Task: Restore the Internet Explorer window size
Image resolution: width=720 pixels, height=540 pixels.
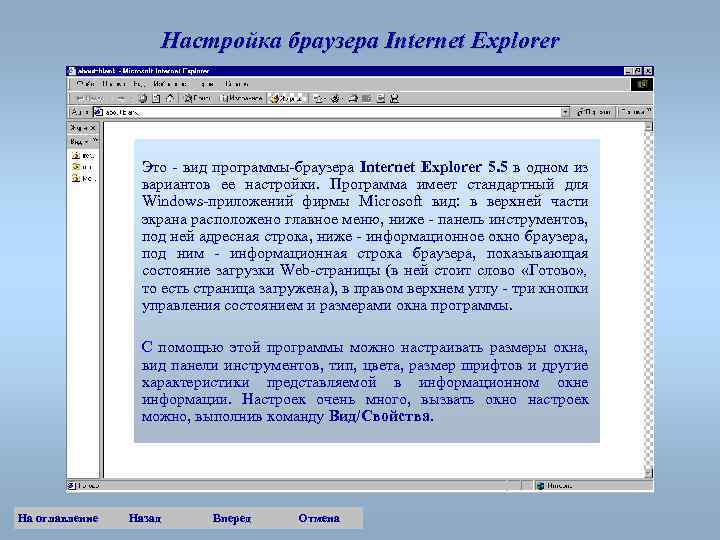Action: click(x=637, y=71)
